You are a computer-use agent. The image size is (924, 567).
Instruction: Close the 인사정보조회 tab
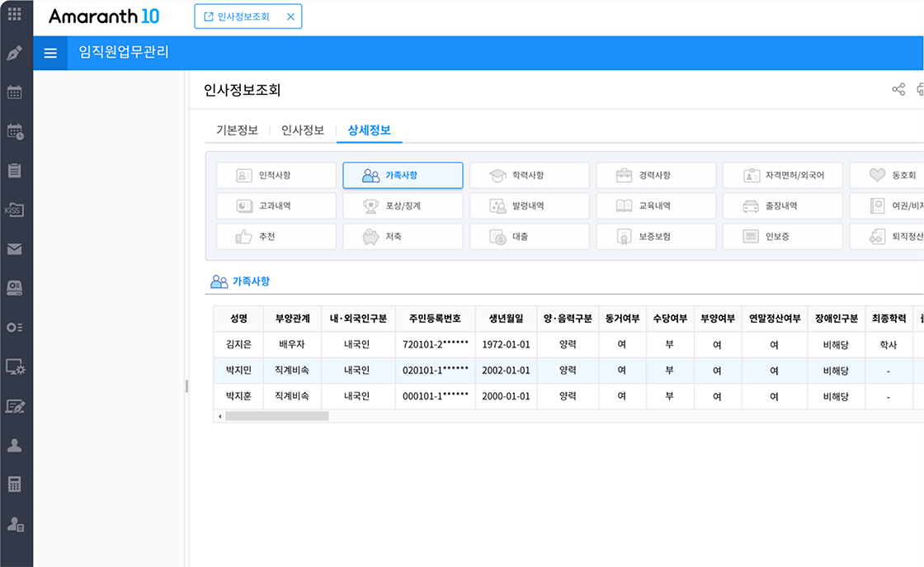pyautogui.click(x=290, y=17)
